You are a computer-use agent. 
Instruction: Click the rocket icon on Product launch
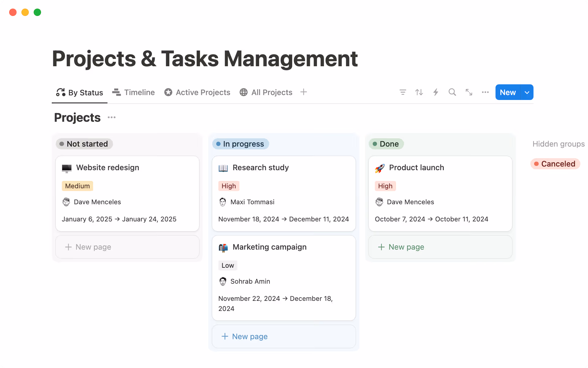(380, 168)
